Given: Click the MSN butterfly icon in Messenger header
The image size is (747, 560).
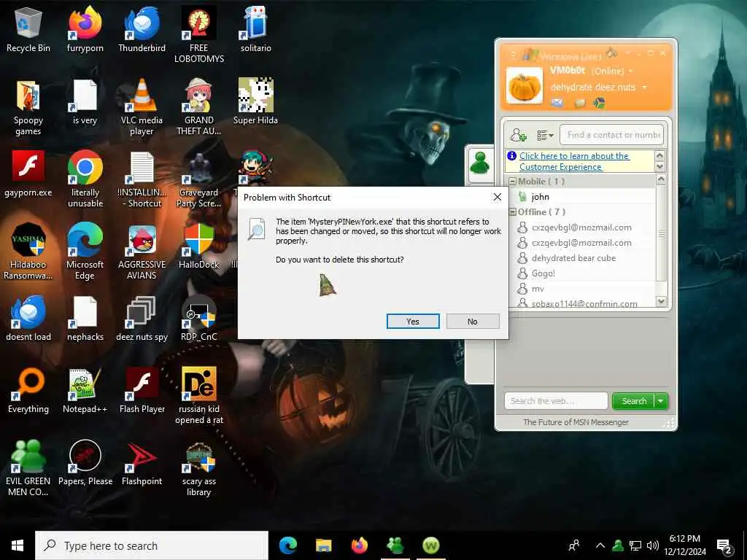Looking at the screenshot, I should (x=600, y=103).
